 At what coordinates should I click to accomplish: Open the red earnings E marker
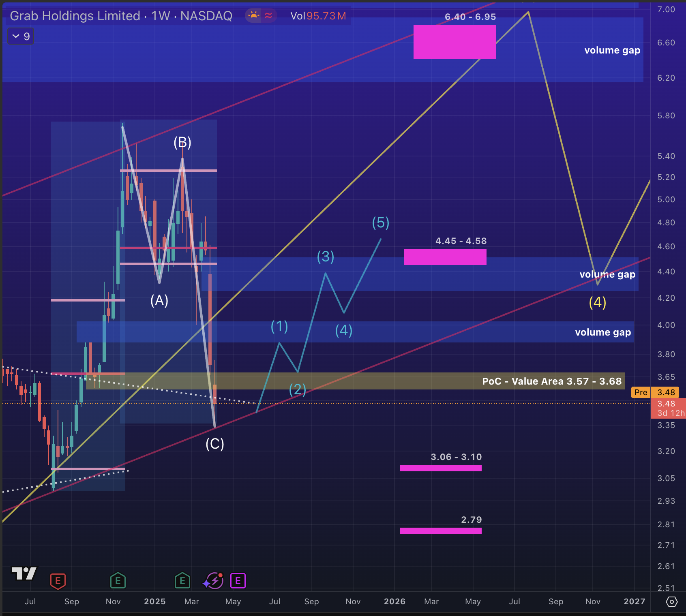(x=58, y=581)
